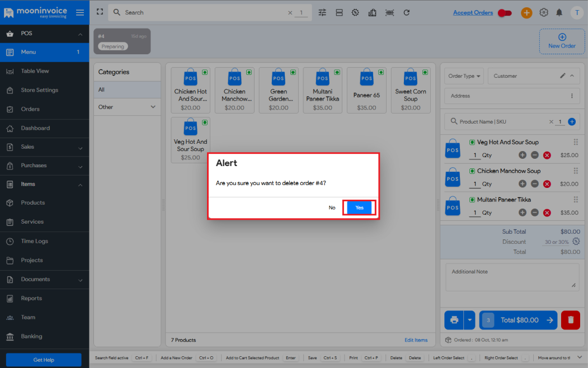Open Table View in sidebar
This screenshot has width=588, height=368.
point(35,71)
